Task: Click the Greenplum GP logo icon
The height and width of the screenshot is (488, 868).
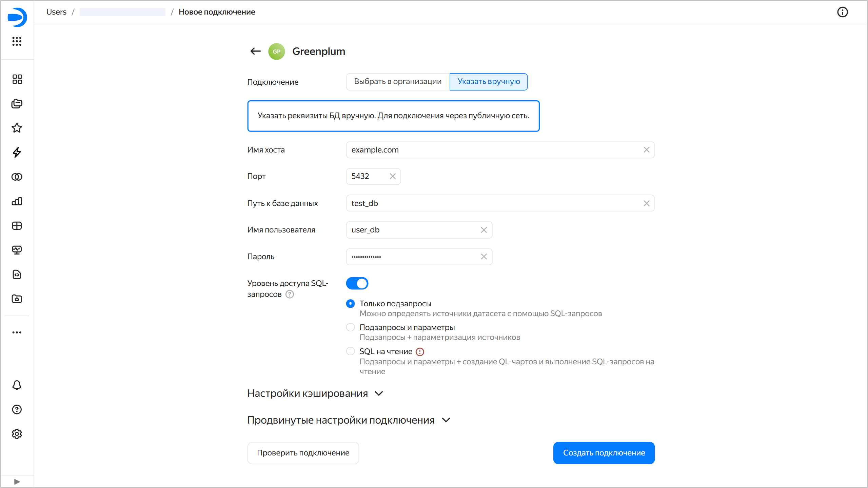Action: tap(277, 52)
